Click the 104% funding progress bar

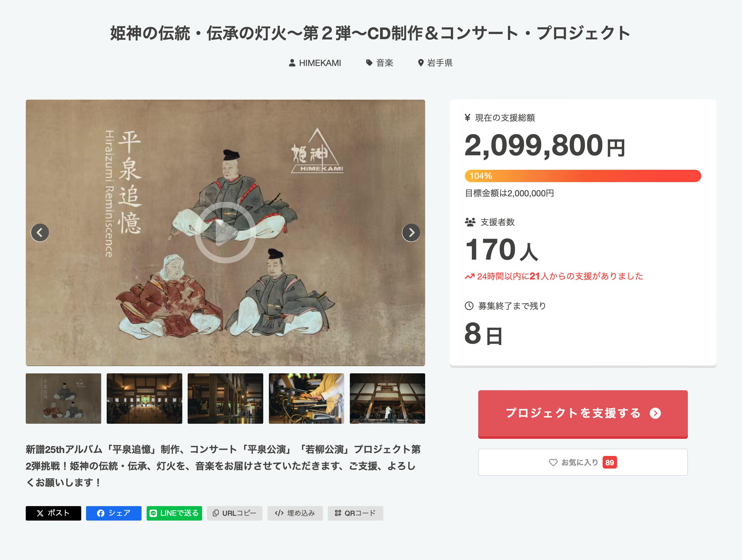(x=583, y=176)
